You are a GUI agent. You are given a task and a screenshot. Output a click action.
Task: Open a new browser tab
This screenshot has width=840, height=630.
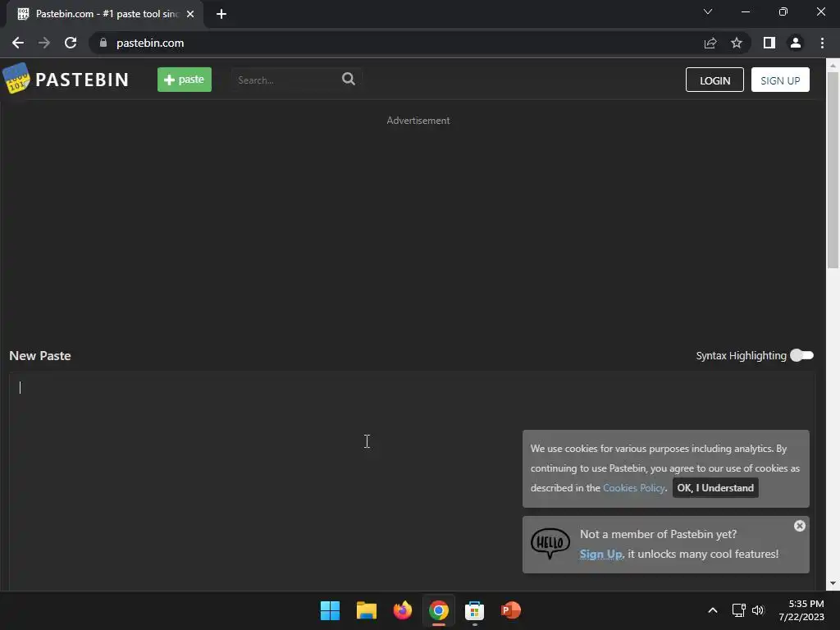pos(221,14)
